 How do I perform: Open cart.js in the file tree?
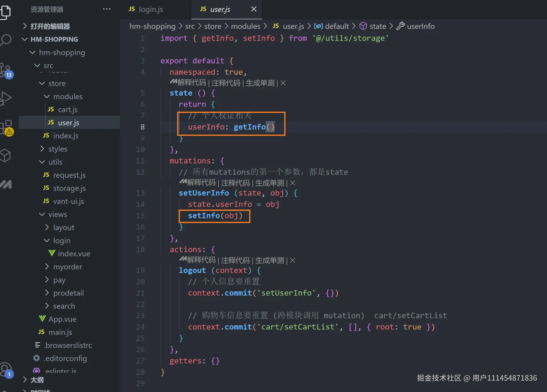(69, 110)
